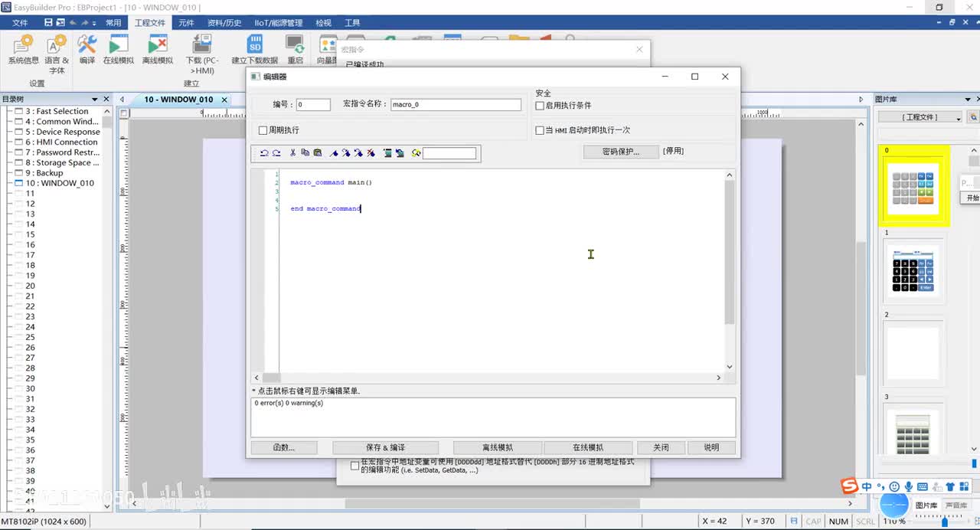Image resolution: width=980 pixels, height=530 pixels.
Task: Check 当 HMI 启动时即执行一次 option
Action: 540,130
